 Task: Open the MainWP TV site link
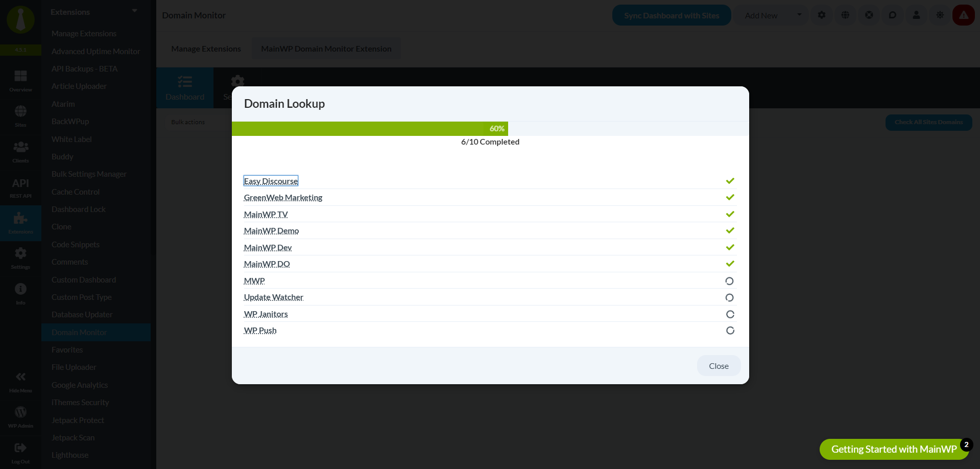coord(266,215)
